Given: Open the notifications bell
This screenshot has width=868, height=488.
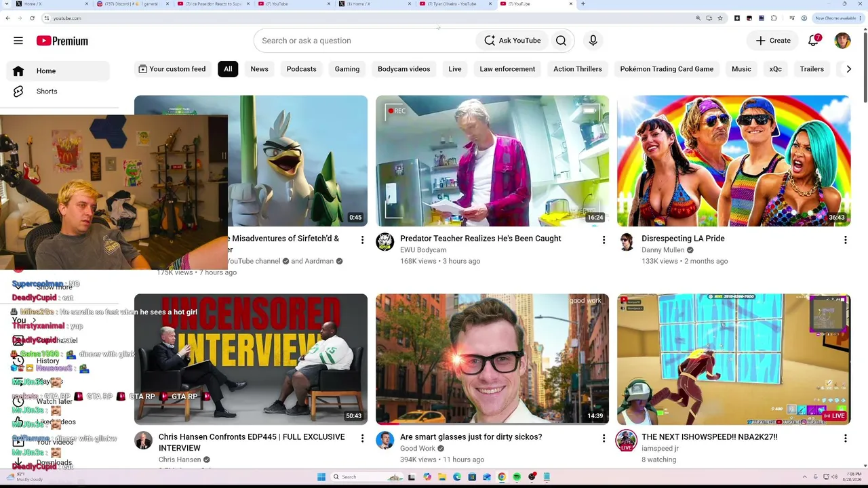Looking at the screenshot, I should 814,41.
